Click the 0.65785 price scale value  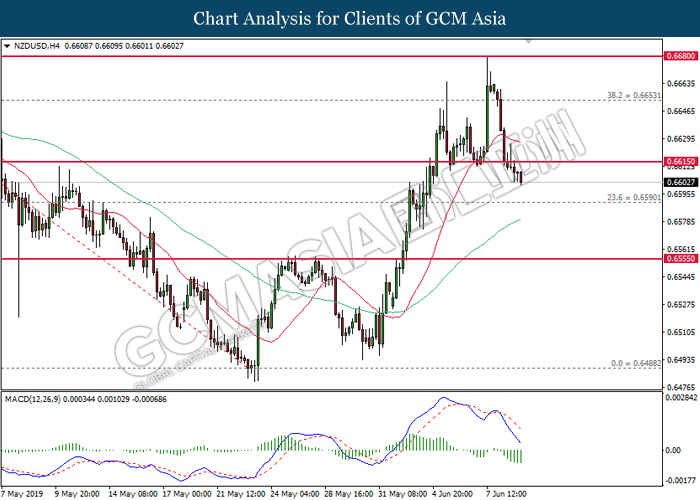[x=681, y=222]
